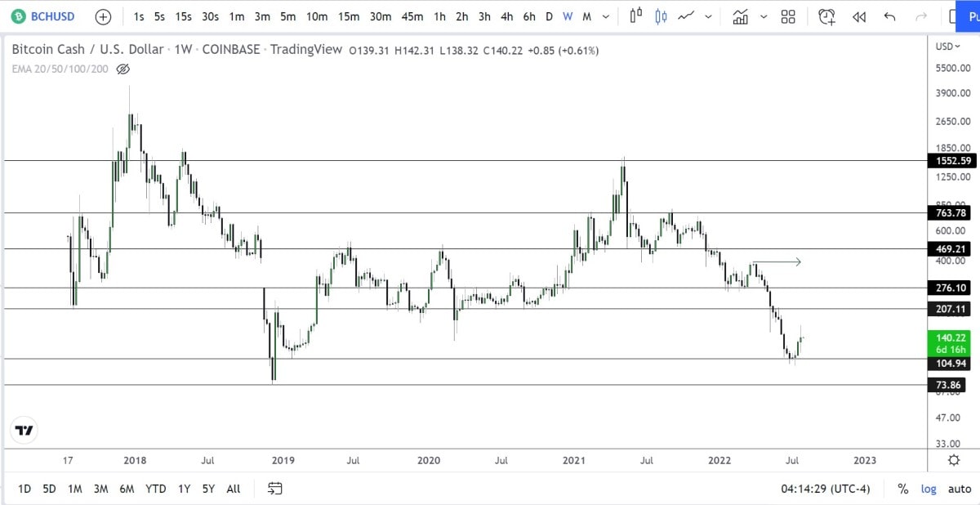
Task: Switch to 1m interval
Action: click(236, 16)
